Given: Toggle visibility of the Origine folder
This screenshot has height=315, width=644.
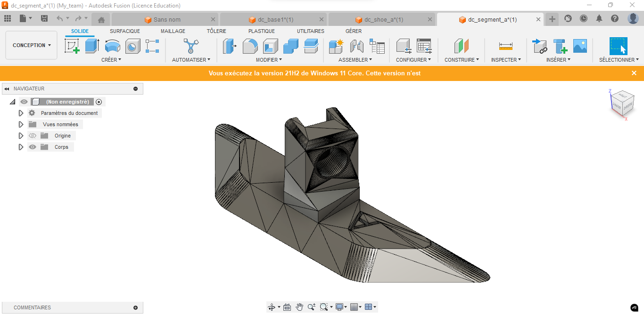Looking at the screenshot, I should pos(33,136).
